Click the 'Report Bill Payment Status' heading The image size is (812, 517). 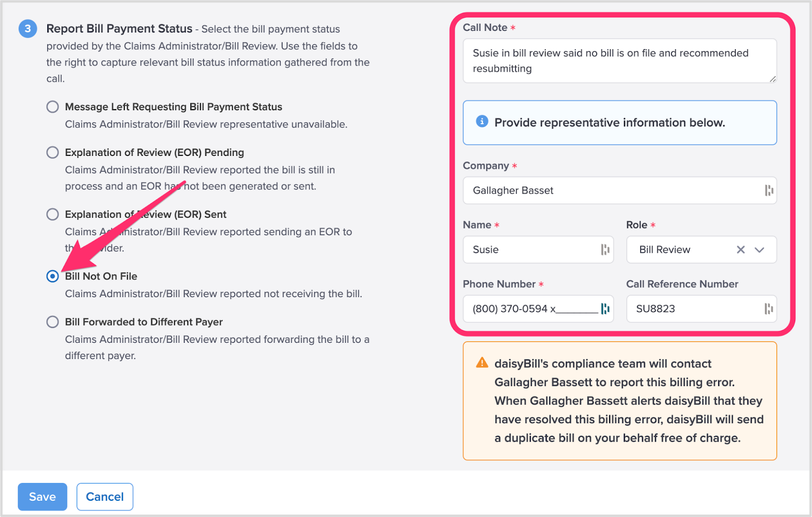click(x=119, y=28)
